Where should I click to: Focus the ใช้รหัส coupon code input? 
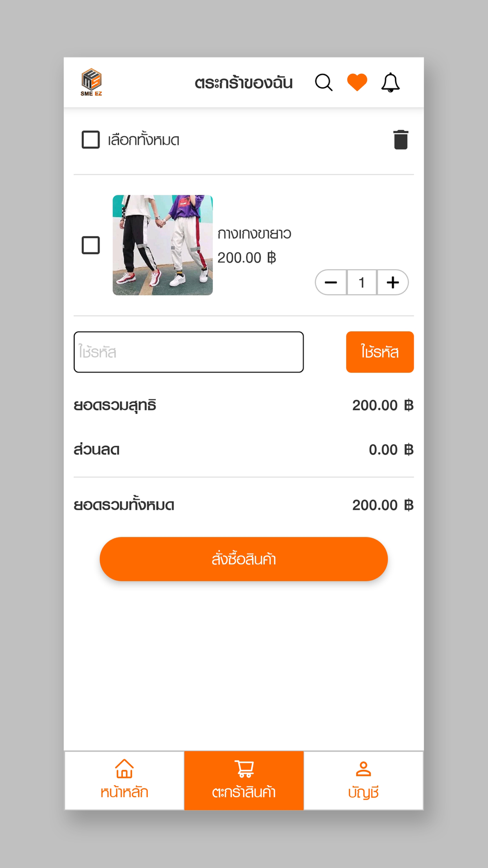point(189,352)
